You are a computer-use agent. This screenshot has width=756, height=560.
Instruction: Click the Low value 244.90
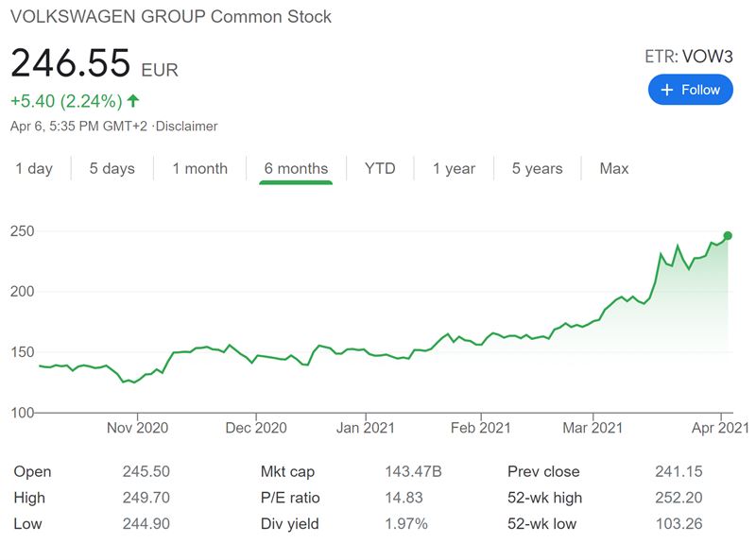(146, 523)
